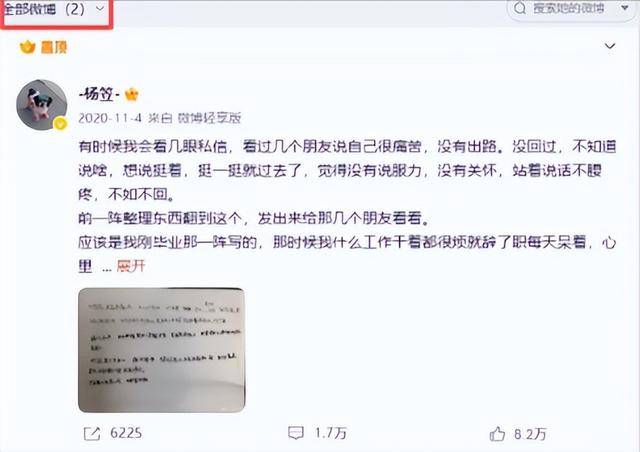Expand the arrow at right of search box
The image size is (640, 452).
(x=624, y=7)
